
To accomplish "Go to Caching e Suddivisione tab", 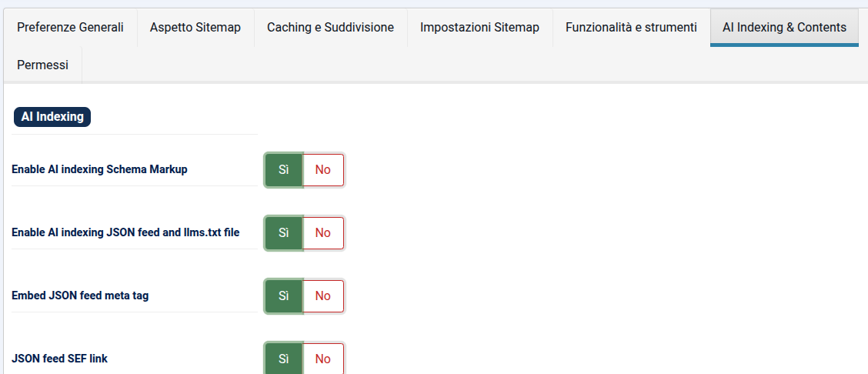I will coord(330,27).
